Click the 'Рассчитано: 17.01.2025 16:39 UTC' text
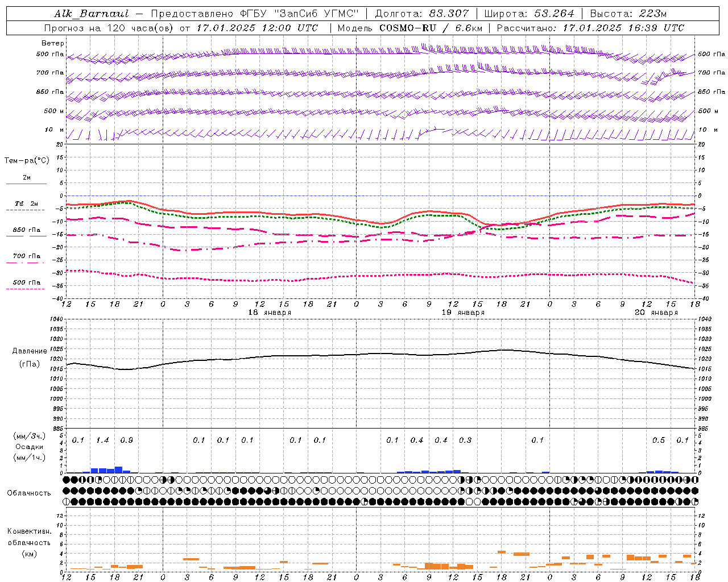 590,28
